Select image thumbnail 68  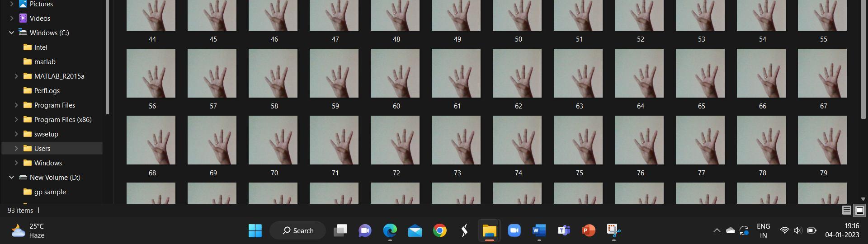click(x=151, y=140)
